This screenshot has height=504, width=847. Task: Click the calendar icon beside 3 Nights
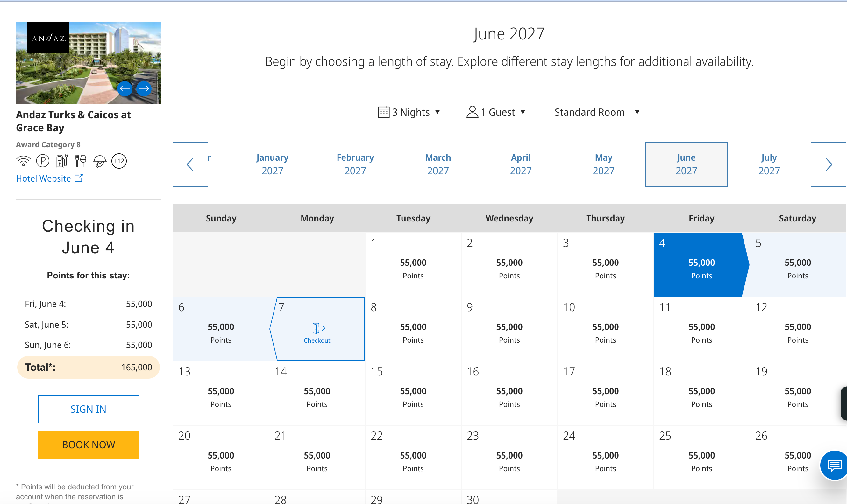point(383,112)
